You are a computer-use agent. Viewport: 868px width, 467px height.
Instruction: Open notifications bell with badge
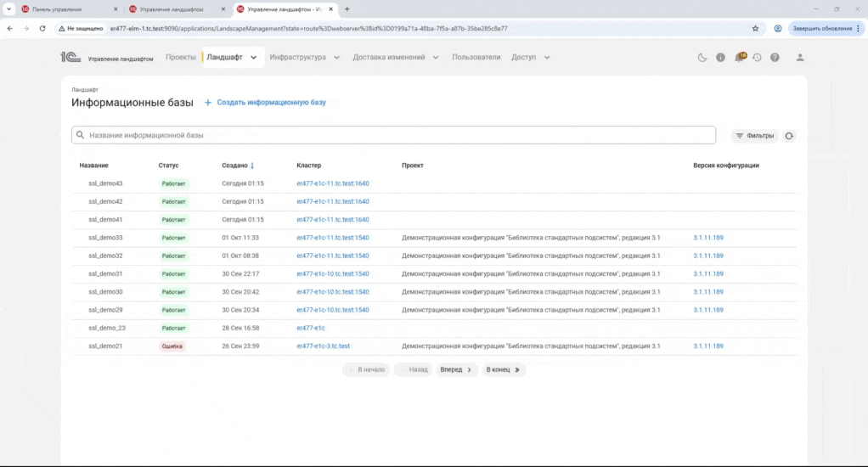point(739,57)
